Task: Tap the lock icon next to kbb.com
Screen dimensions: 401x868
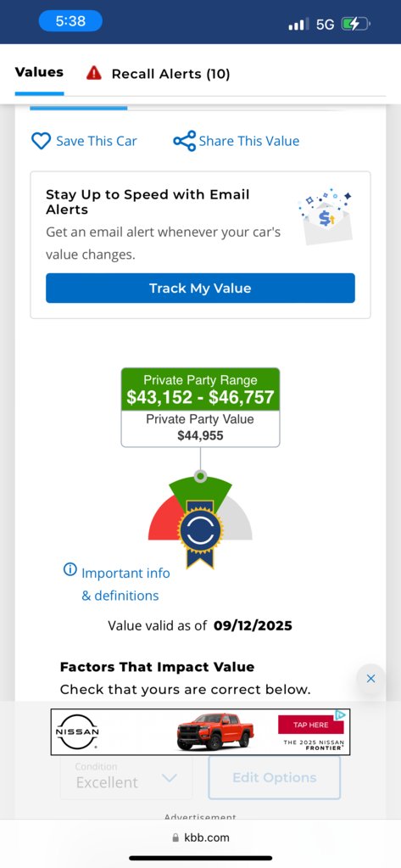Action: (175, 838)
